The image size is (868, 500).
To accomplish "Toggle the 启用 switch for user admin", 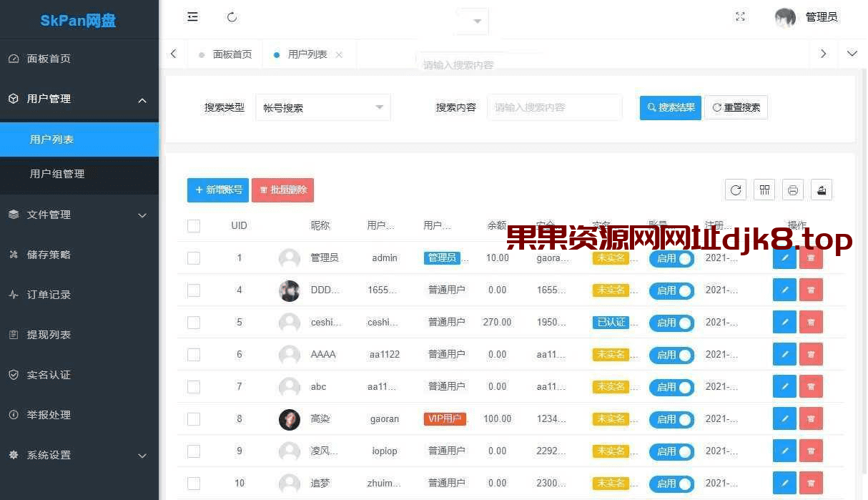I will (671, 258).
